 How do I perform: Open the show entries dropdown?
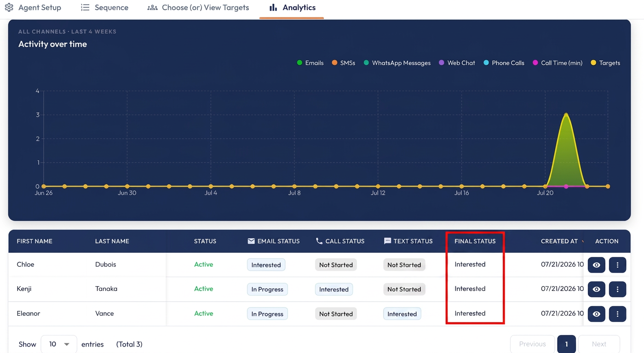coord(59,344)
